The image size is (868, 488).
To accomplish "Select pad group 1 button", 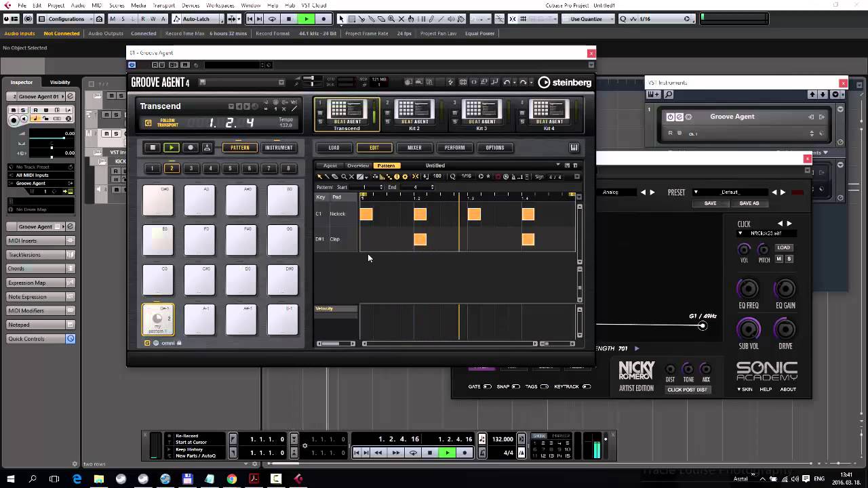I will (153, 168).
